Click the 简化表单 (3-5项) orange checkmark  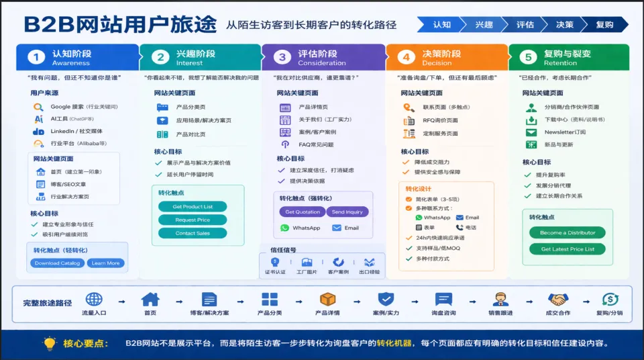[x=409, y=199]
